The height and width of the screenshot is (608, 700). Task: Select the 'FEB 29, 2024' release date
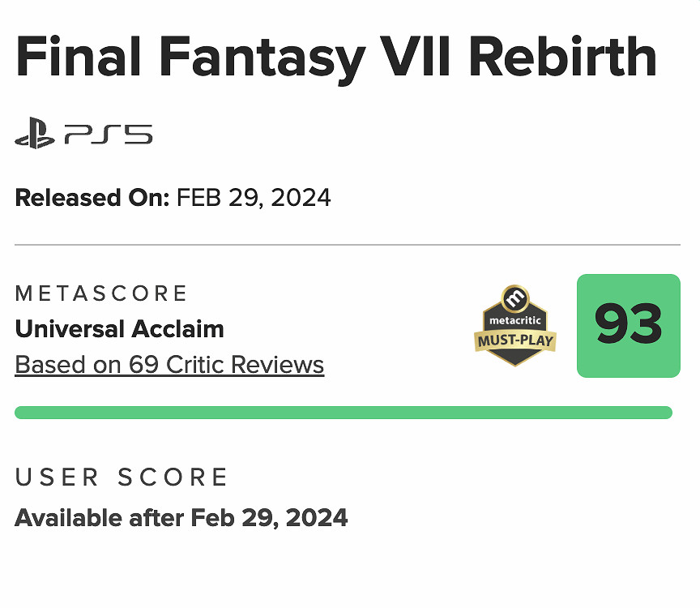coord(254,198)
